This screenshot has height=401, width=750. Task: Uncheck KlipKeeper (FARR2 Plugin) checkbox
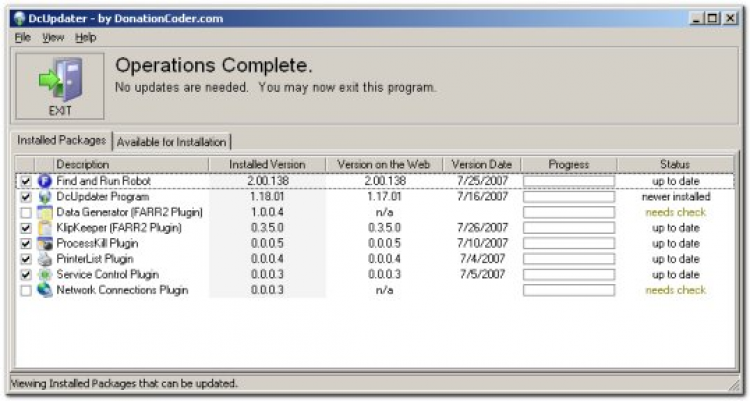26,228
